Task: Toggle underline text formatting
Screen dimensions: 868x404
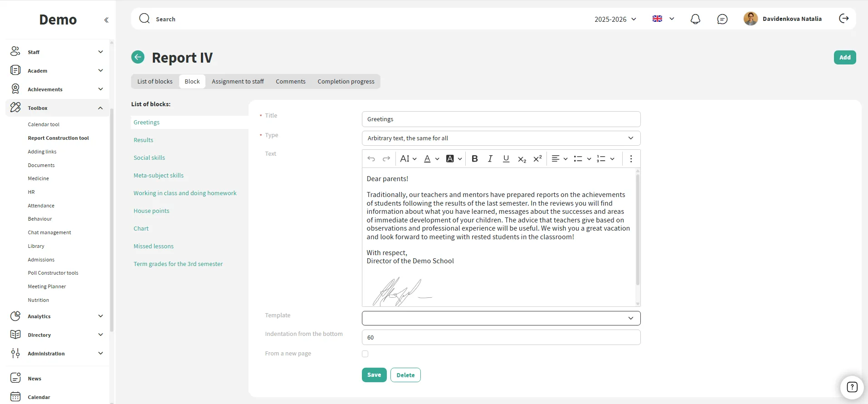Action: click(x=506, y=159)
